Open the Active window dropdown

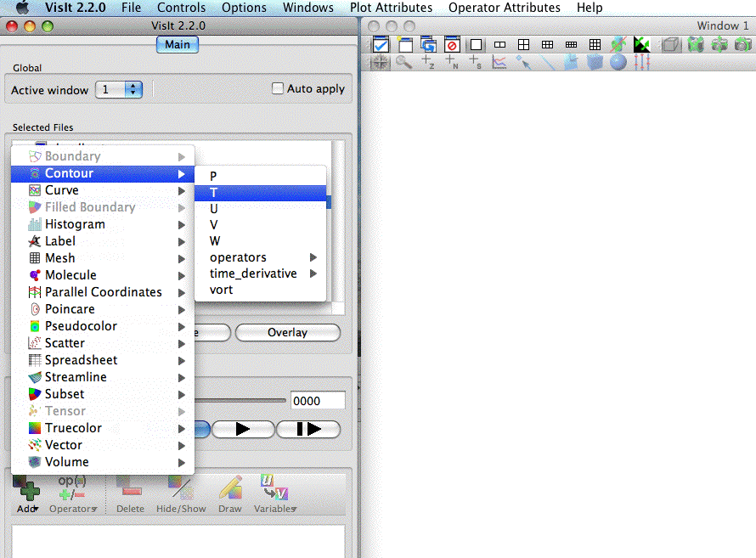click(119, 89)
